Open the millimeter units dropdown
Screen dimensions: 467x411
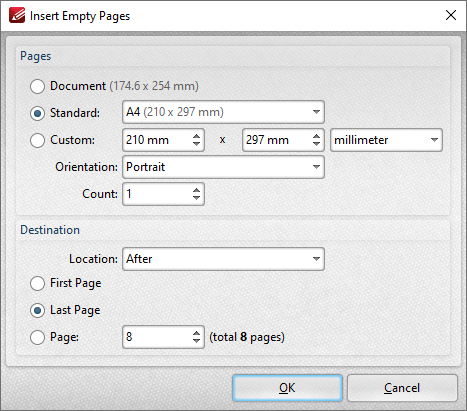386,140
